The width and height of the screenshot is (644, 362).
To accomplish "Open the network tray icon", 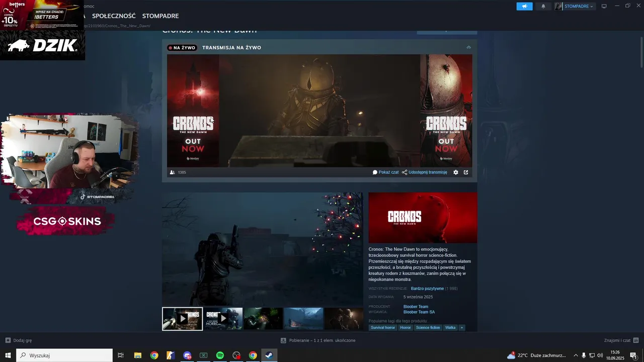I will (592, 355).
